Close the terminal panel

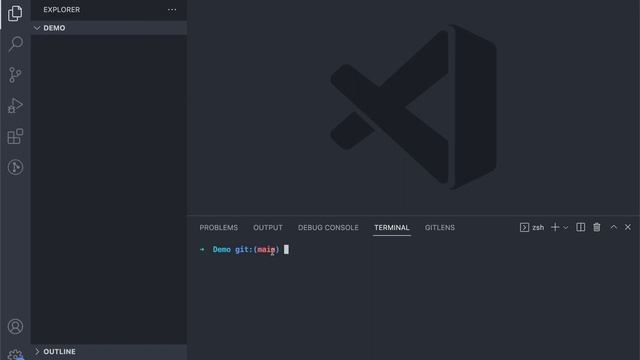(x=628, y=227)
